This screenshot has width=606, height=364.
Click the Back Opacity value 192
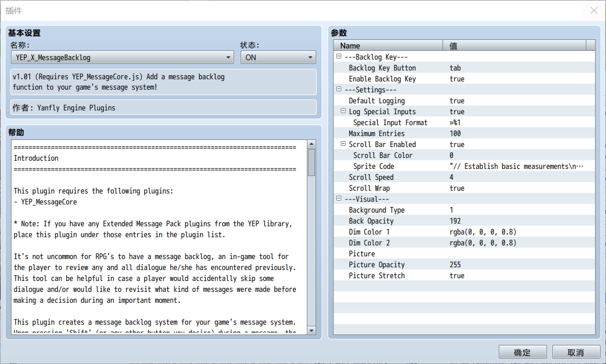tap(455, 221)
